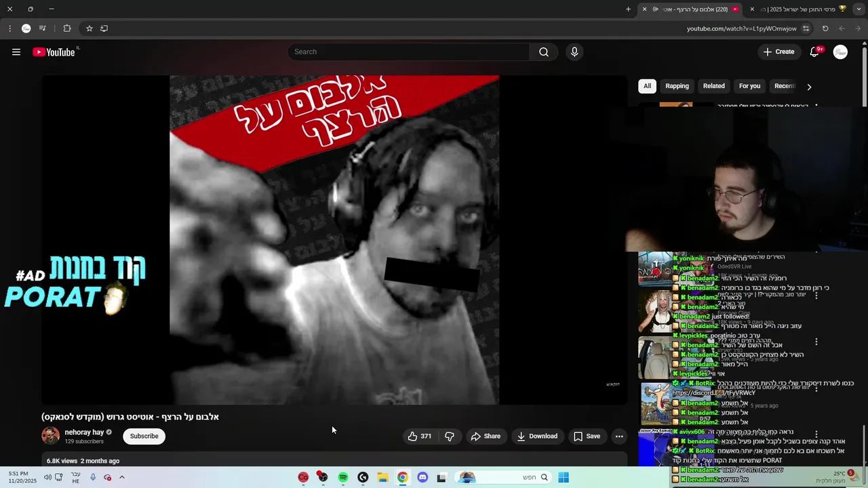Select the Recently uploaded filter chip
868x488 pixels.
tap(784, 86)
